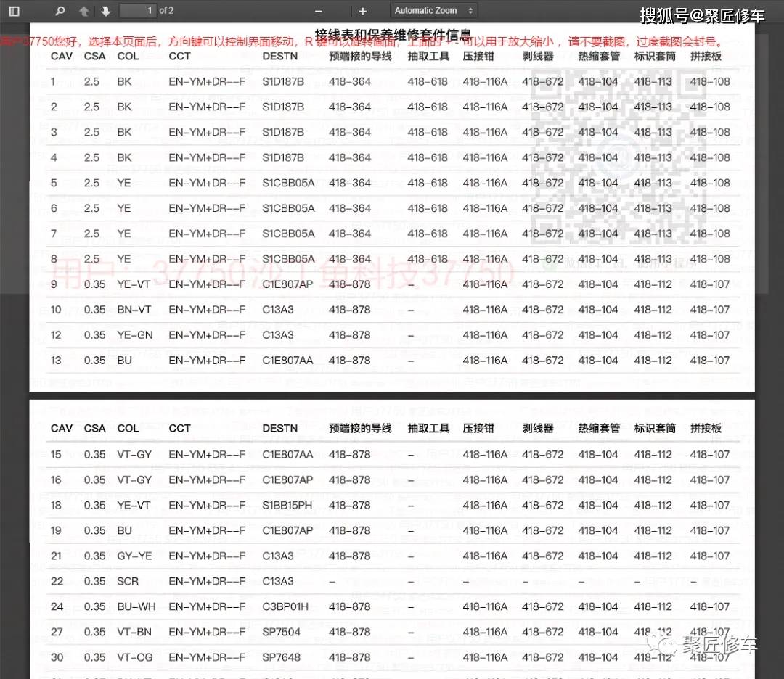This screenshot has width=784, height=679.
Task: Click the SP7648 destination cell
Action: click(x=281, y=657)
